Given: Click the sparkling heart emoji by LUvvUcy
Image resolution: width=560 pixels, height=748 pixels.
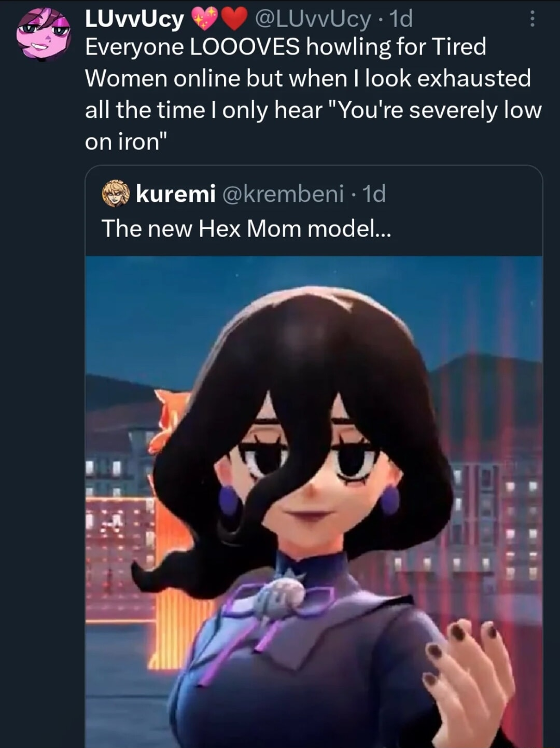Looking at the screenshot, I should point(206,20).
